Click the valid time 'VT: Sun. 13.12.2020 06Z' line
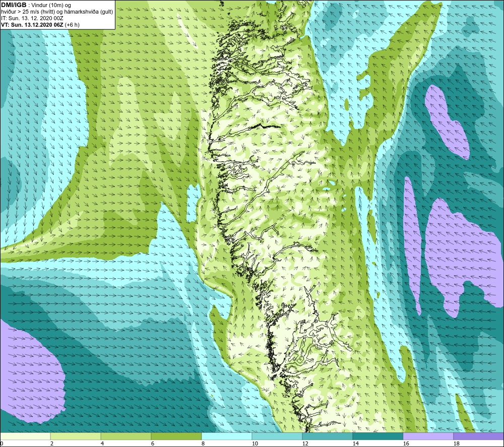504x447 pixels. click(x=40, y=25)
